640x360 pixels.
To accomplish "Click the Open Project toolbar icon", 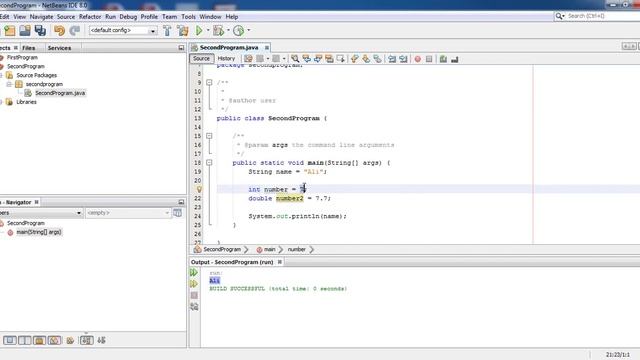I will pyautogui.click(x=25, y=31).
